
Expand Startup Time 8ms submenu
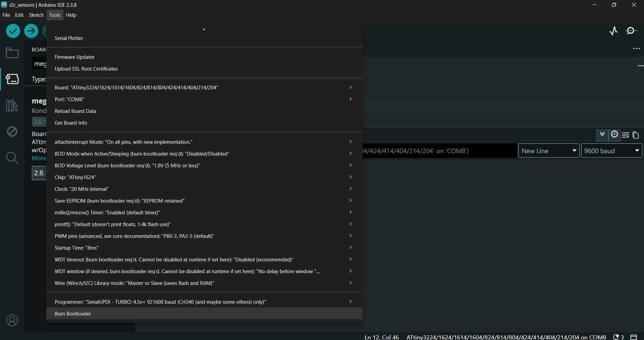point(204,248)
